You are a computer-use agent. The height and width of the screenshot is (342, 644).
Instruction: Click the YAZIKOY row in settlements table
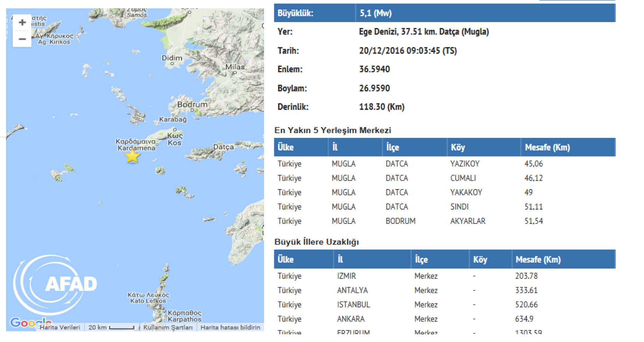click(465, 164)
